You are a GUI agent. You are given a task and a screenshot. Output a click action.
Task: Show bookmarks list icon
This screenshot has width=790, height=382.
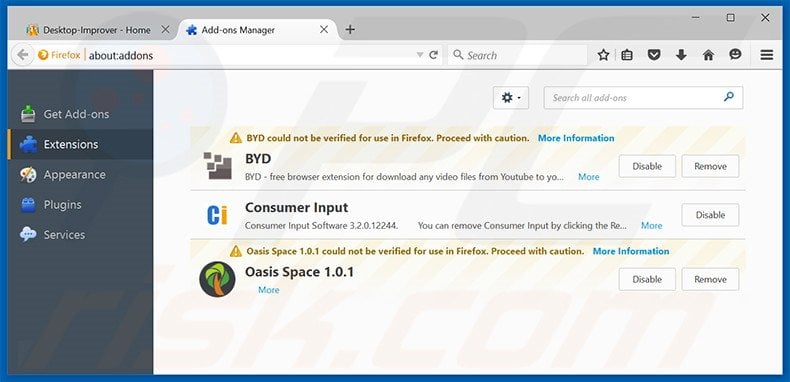(x=627, y=55)
